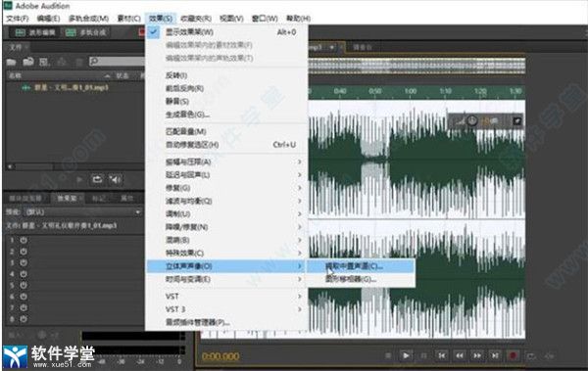Click the new file icon in Files panel
This screenshot has height=371, width=588.
coord(44,62)
